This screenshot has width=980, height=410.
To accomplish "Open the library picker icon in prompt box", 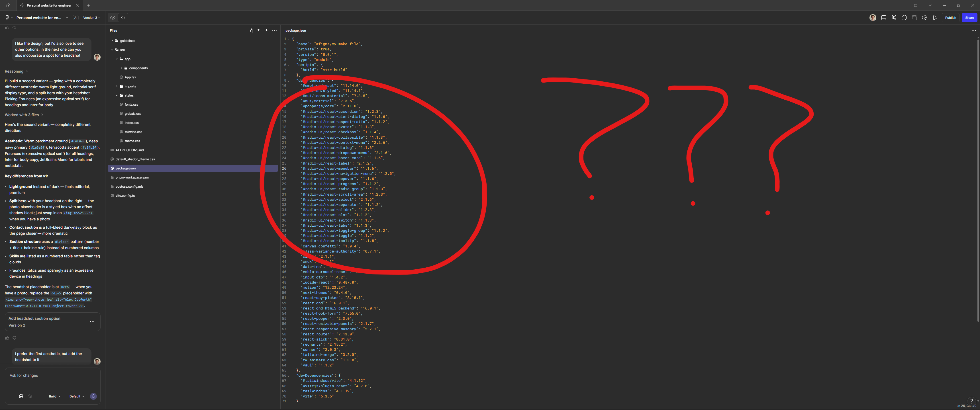I will click(21, 396).
